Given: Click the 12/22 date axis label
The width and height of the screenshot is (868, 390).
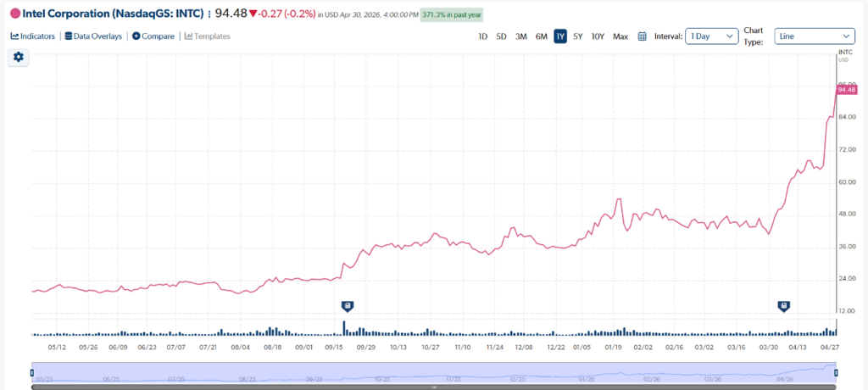Looking at the screenshot, I should pos(554,348).
